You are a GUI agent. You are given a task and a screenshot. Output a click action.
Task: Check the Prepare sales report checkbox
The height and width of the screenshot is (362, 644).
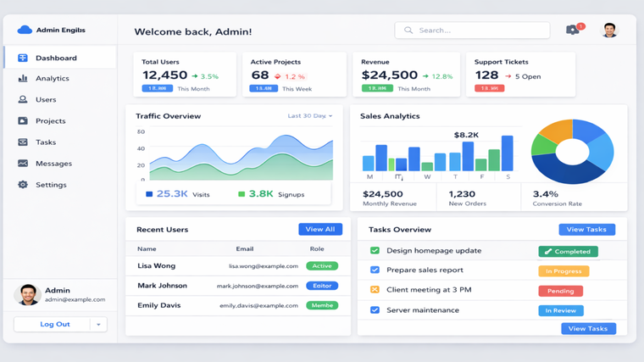coord(375,270)
